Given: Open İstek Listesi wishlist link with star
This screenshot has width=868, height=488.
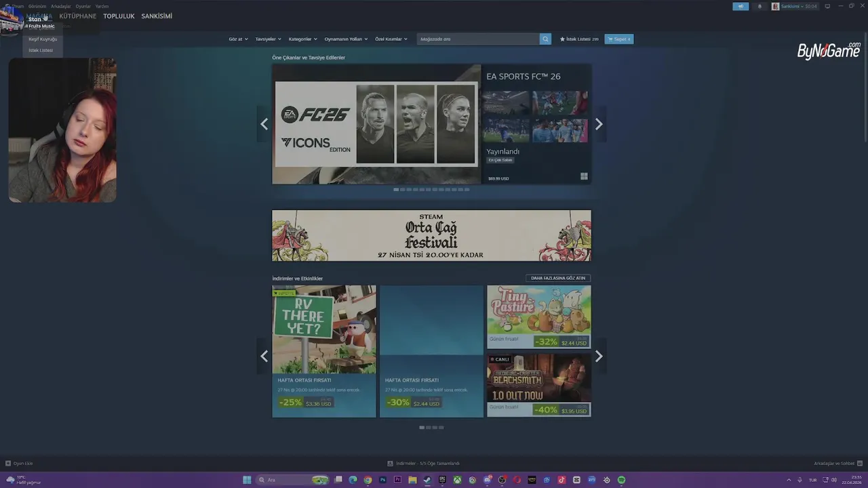Looking at the screenshot, I should click(x=579, y=39).
